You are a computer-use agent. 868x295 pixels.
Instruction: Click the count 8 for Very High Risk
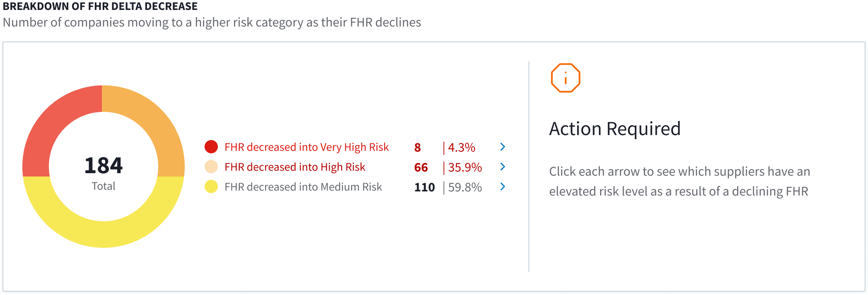[x=417, y=147]
